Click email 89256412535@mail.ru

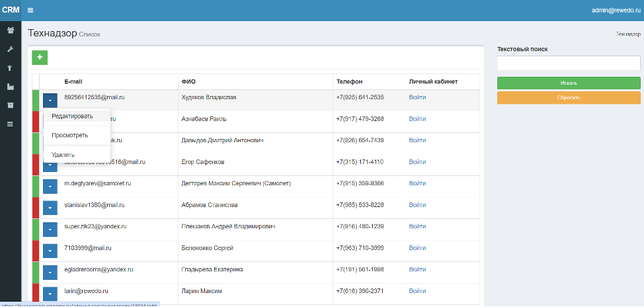pyautogui.click(x=95, y=97)
